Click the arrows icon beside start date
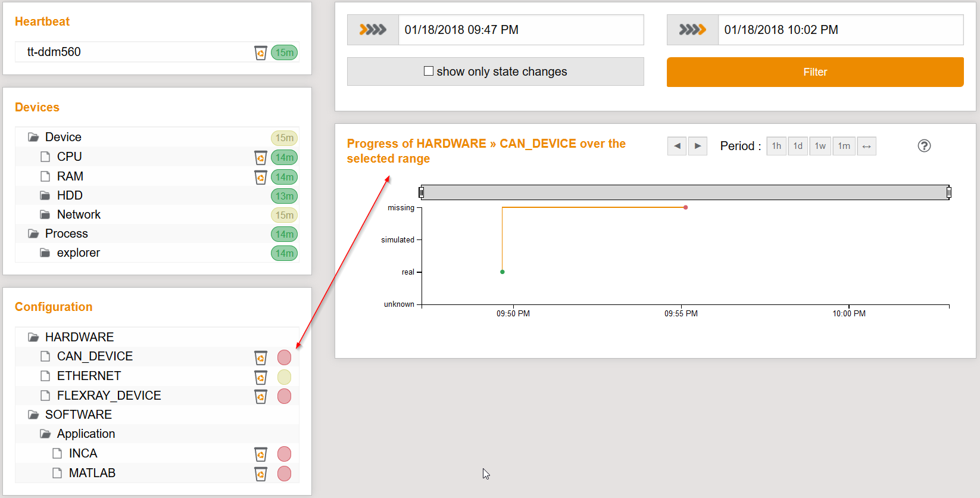The width and height of the screenshot is (980, 498). (373, 30)
